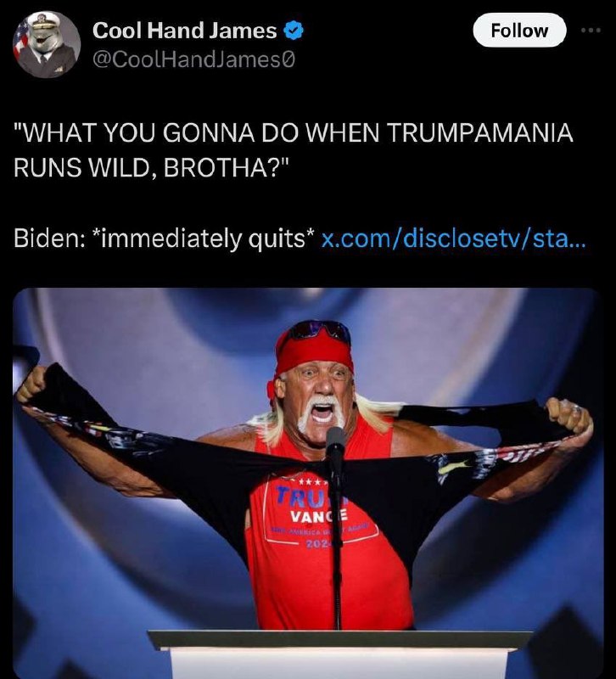Open the Cool Hand James profile avatar

47,44
